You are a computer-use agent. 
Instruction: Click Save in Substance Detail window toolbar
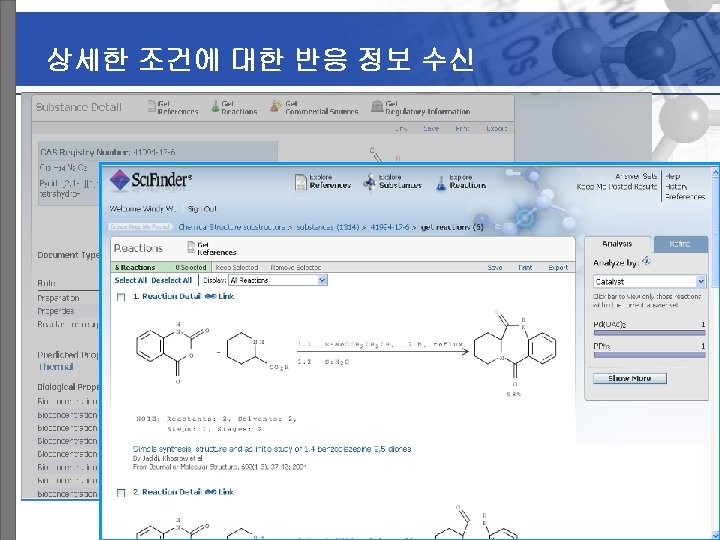(x=431, y=129)
